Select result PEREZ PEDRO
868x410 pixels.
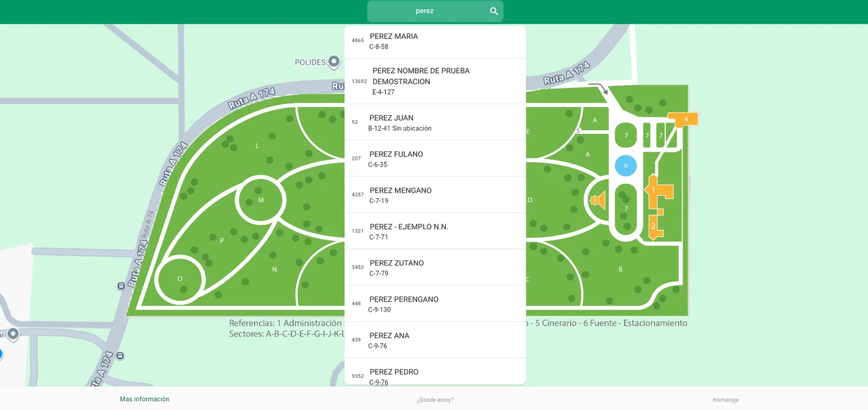click(x=435, y=372)
